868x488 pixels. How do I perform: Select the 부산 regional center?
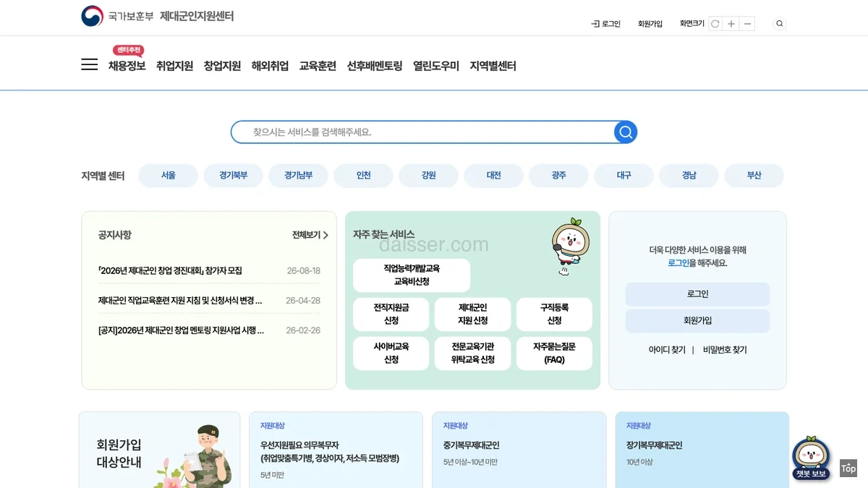[754, 176]
